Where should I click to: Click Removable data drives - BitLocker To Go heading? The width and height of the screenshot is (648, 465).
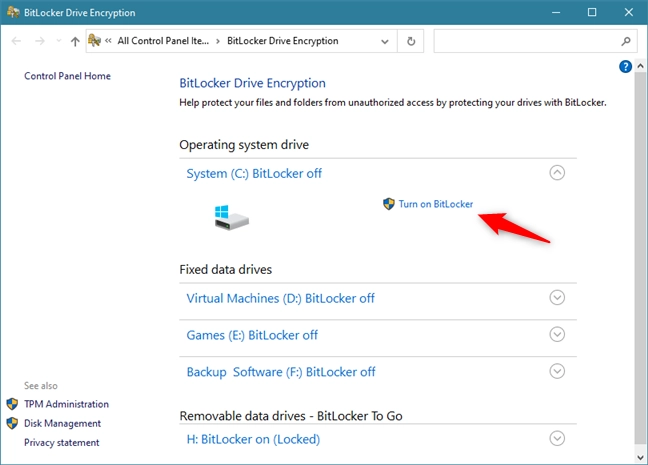[x=291, y=416]
